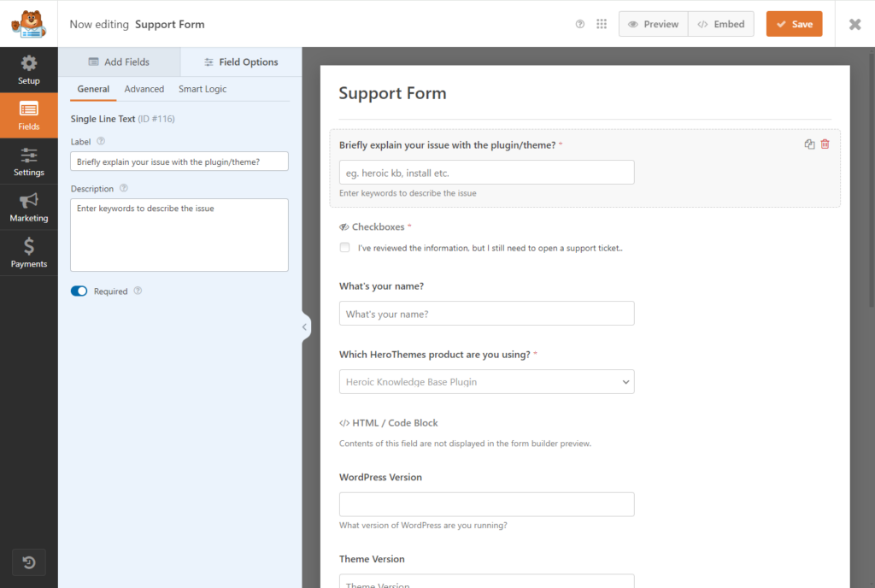The width and height of the screenshot is (875, 588).
Task: Open the Marketing panel
Action: pos(28,208)
